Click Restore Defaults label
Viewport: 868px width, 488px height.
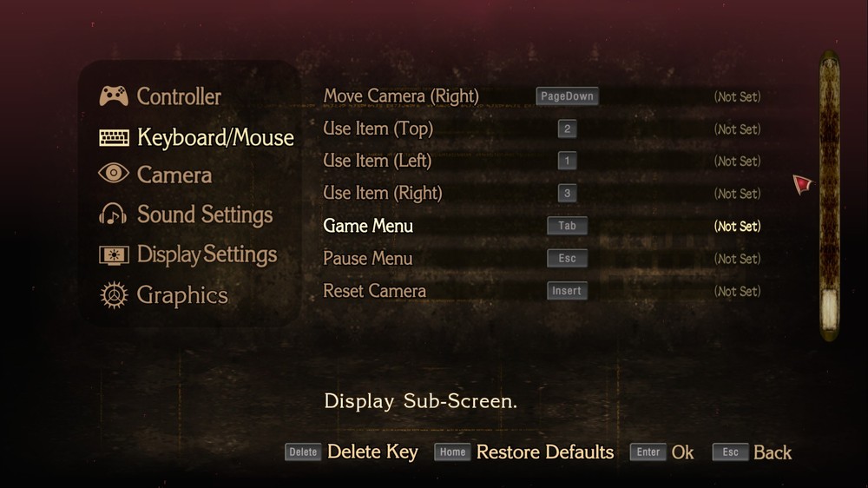click(x=545, y=452)
